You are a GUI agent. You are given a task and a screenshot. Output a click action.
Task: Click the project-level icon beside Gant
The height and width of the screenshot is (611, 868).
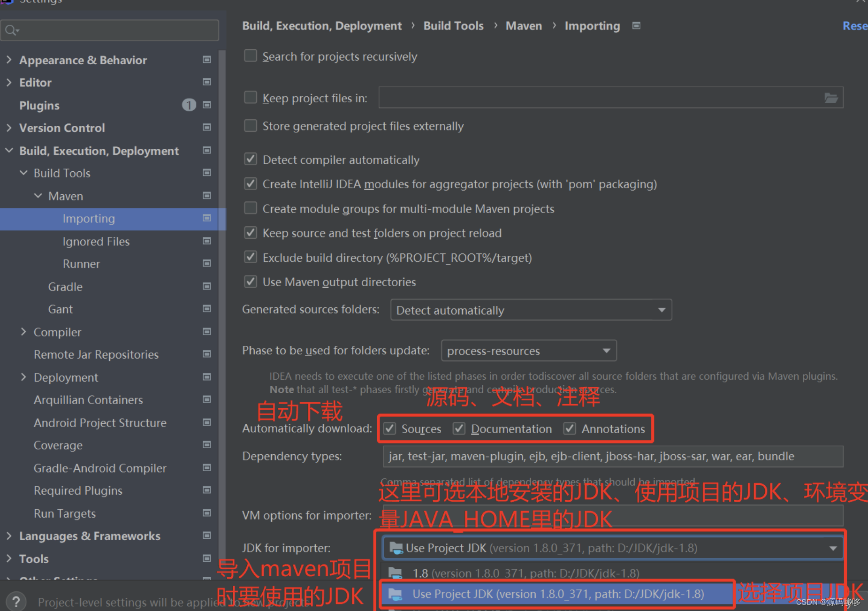pyautogui.click(x=206, y=309)
